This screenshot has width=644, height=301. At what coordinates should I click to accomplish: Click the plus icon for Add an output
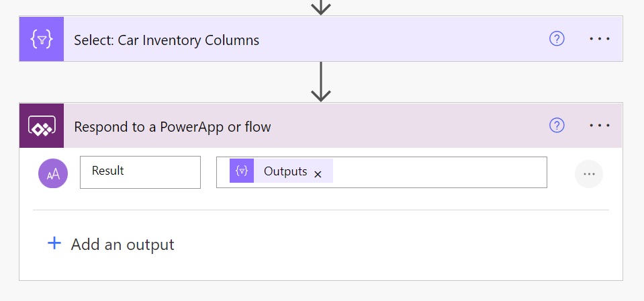point(54,243)
